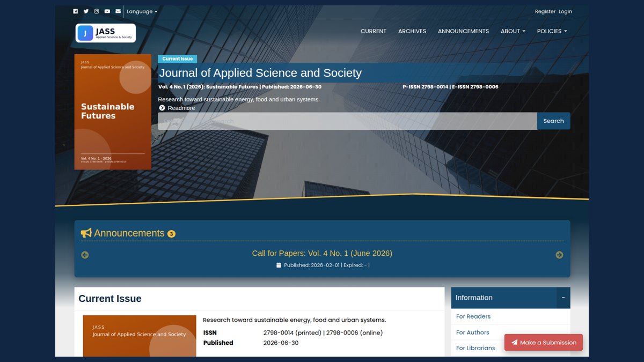Open the Facebook social icon
Screen dimensions: 644x362
75,11
